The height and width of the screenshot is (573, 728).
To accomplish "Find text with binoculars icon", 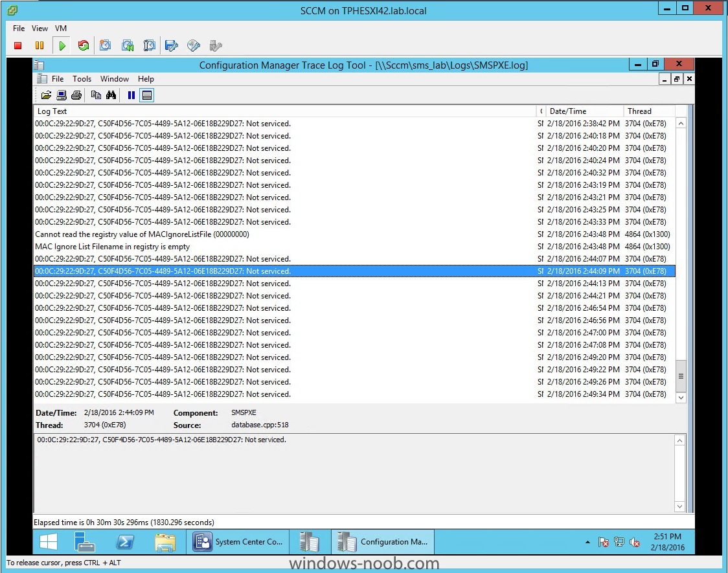I will [111, 95].
